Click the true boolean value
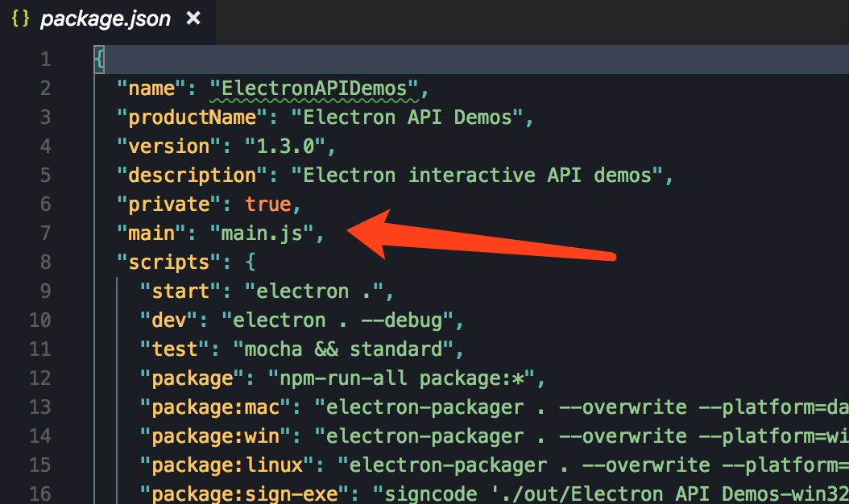The width and height of the screenshot is (849, 504). [x=268, y=204]
